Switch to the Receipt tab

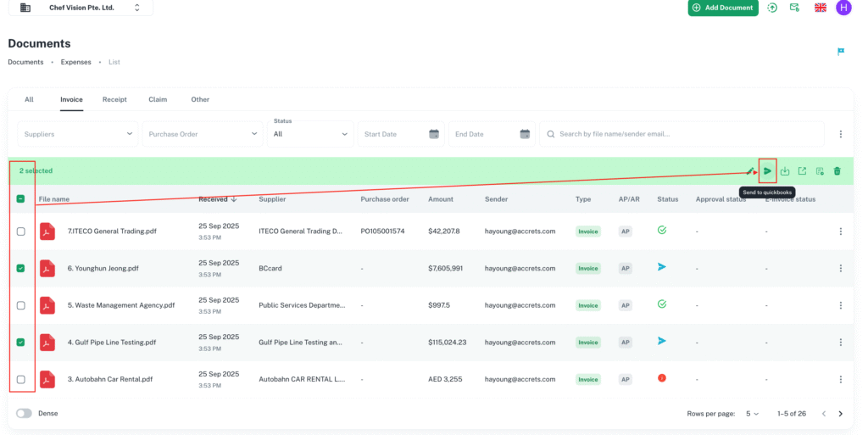(x=114, y=99)
